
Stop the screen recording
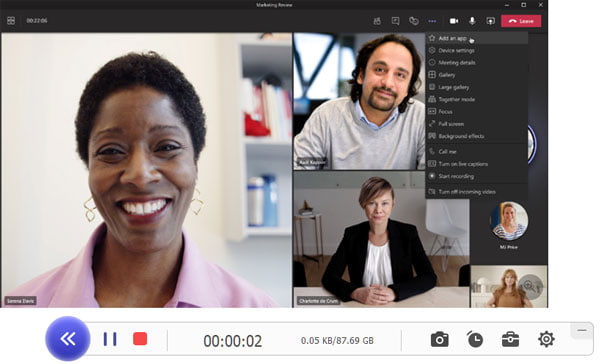[140, 339]
